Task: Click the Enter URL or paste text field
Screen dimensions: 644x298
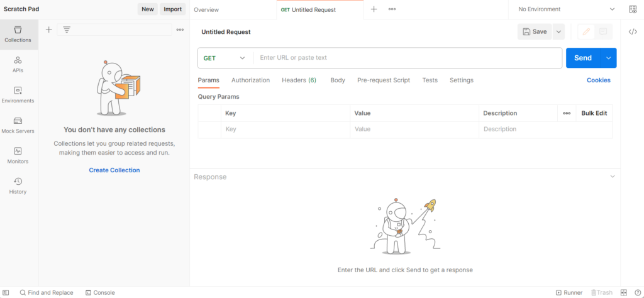Action: point(408,58)
